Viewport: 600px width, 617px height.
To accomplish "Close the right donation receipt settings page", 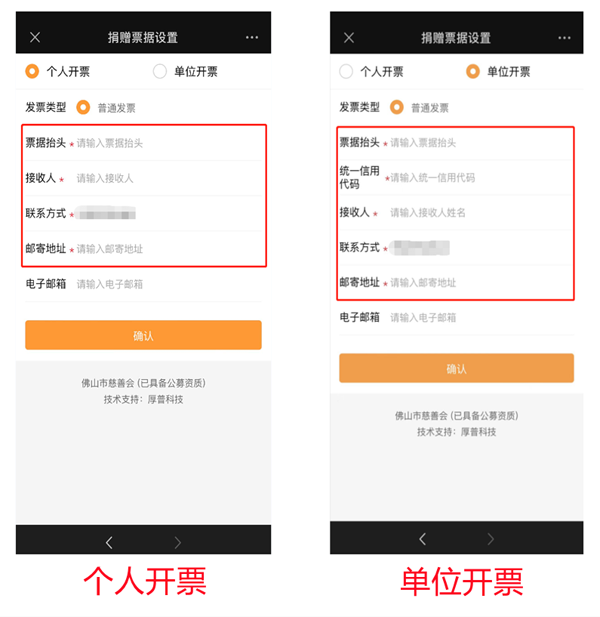I will coord(349,38).
